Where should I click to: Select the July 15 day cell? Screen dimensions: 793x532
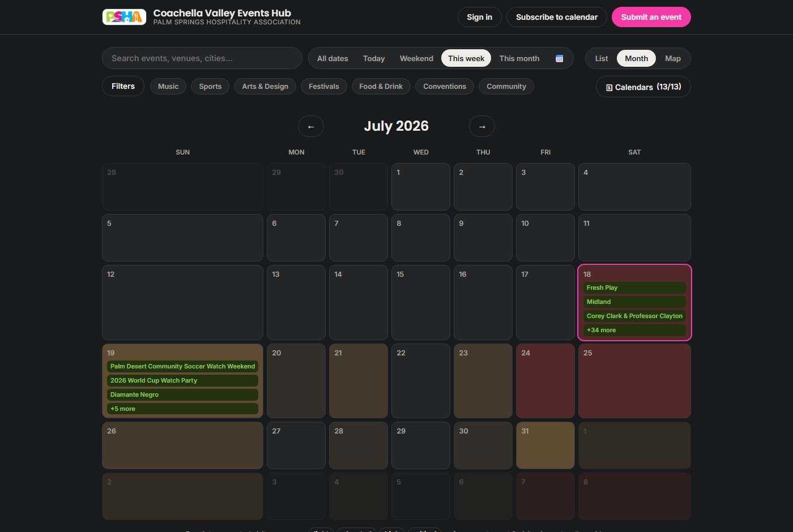421,303
